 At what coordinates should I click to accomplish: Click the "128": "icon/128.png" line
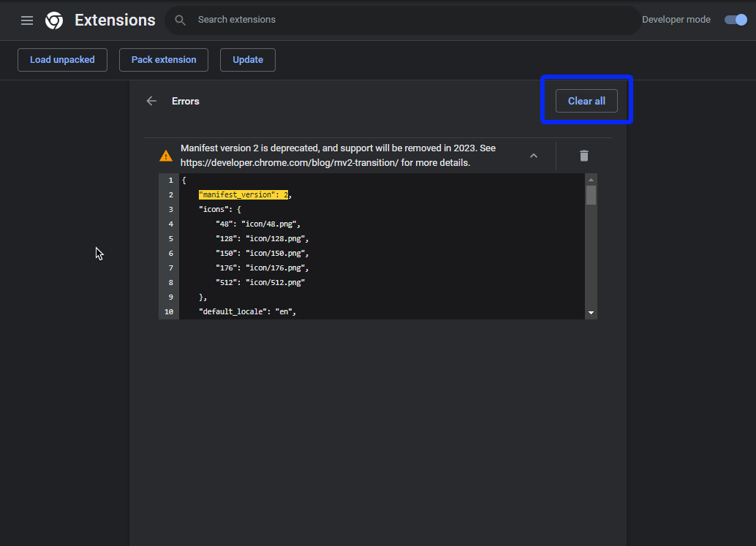coord(262,238)
